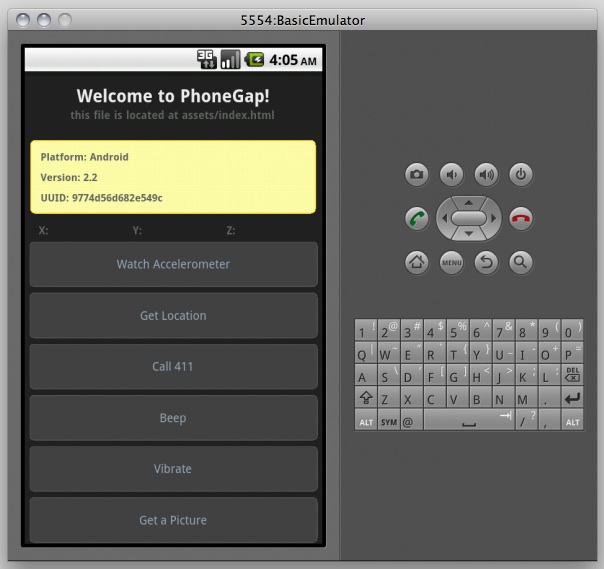Click the emulator search magnifier button

coord(521,262)
